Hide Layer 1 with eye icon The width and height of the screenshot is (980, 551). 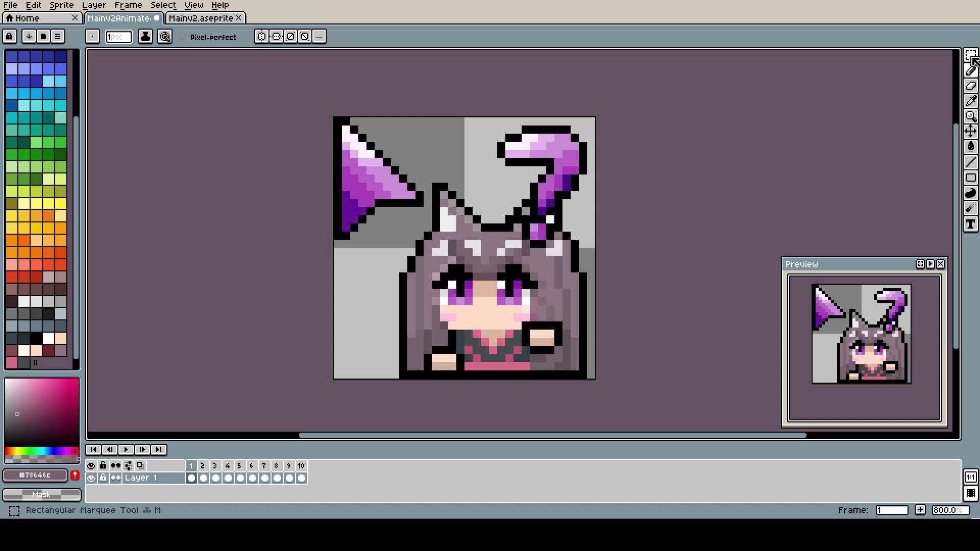click(x=91, y=478)
